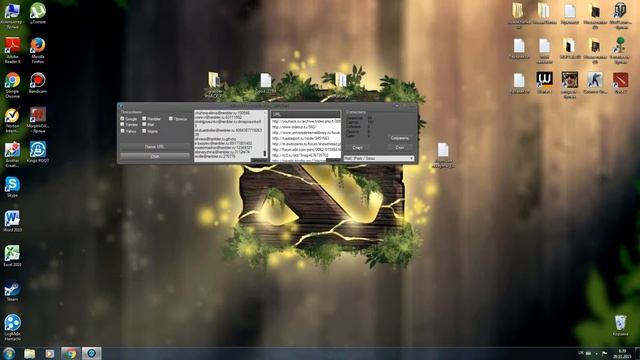The height and width of the screenshot is (360, 640).
Task: Open LogMeIn Hamachi shortcut
Action: coord(12,327)
